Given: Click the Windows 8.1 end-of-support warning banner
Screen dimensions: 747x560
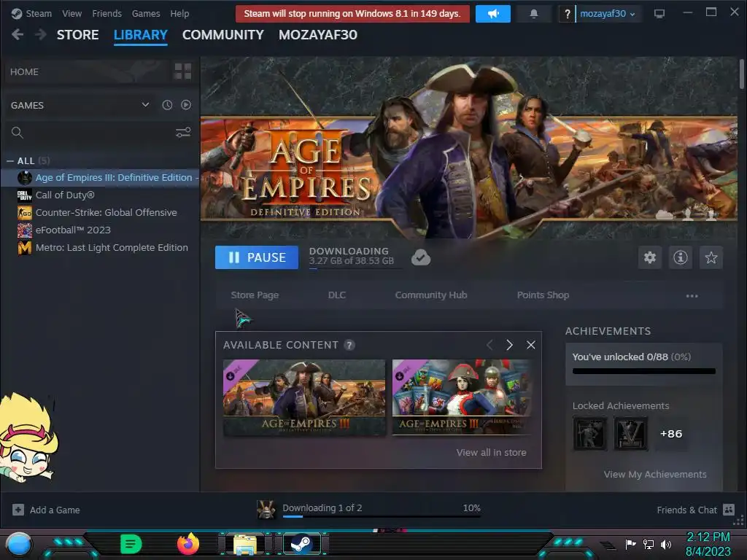Looking at the screenshot, I should (x=352, y=14).
